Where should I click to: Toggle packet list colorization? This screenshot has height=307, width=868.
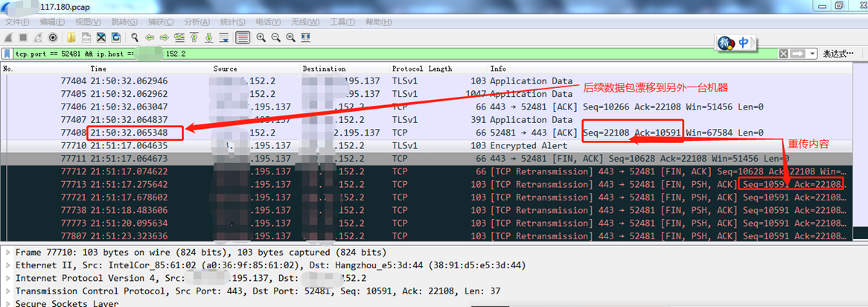tap(243, 37)
